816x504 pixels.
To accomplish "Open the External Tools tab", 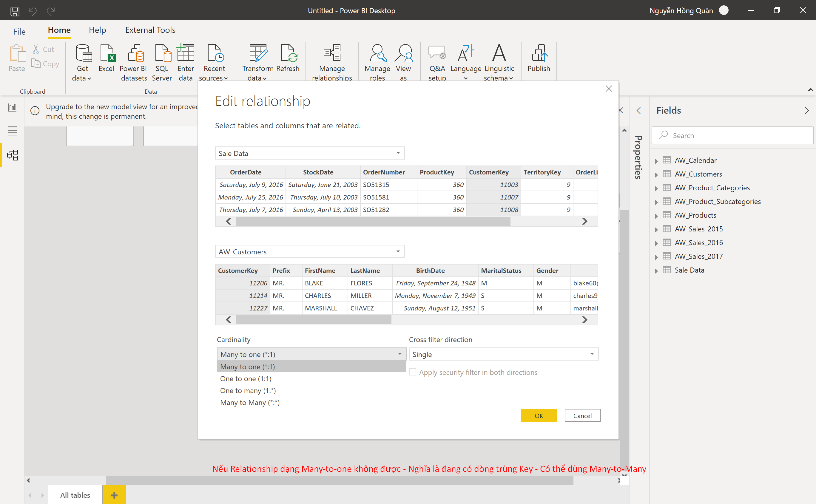I will pyautogui.click(x=150, y=30).
